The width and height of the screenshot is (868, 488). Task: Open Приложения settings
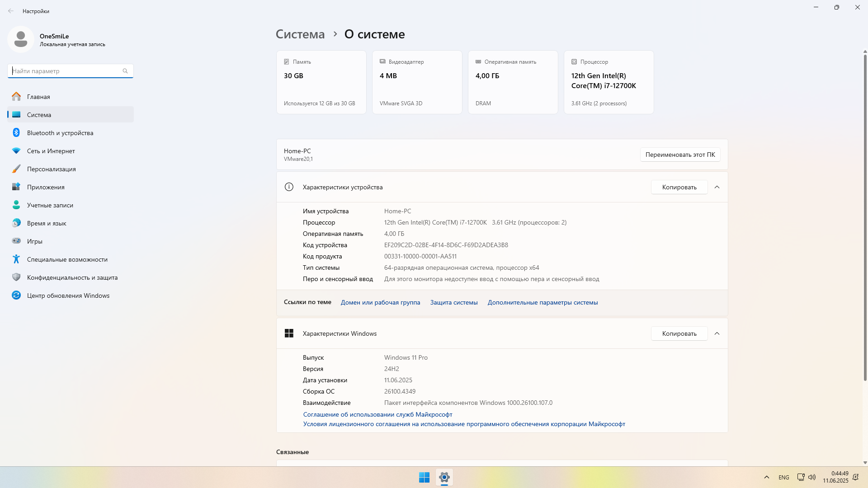click(x=45, y=187)
